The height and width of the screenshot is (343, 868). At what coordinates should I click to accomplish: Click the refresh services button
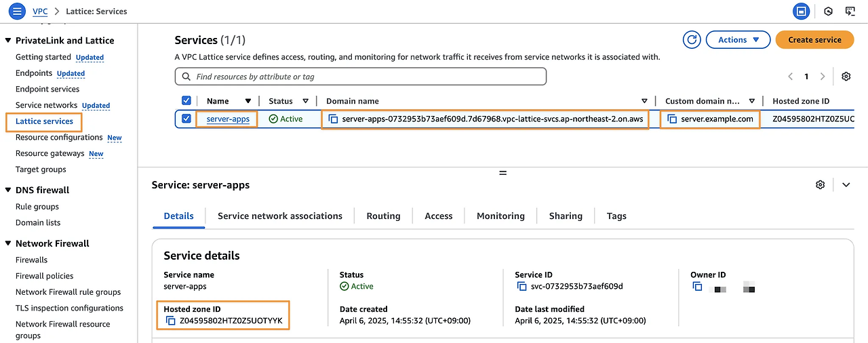pyautogui.click(x=692, y=40)
